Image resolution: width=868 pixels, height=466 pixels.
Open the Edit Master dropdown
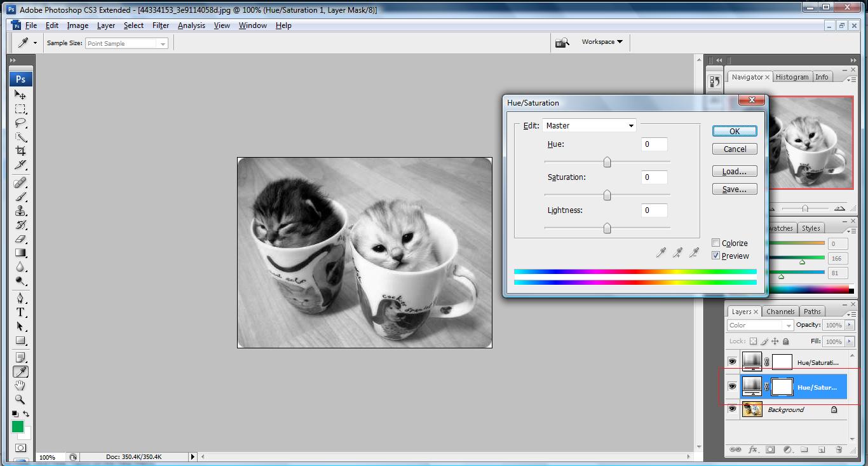tap(590, 126)
